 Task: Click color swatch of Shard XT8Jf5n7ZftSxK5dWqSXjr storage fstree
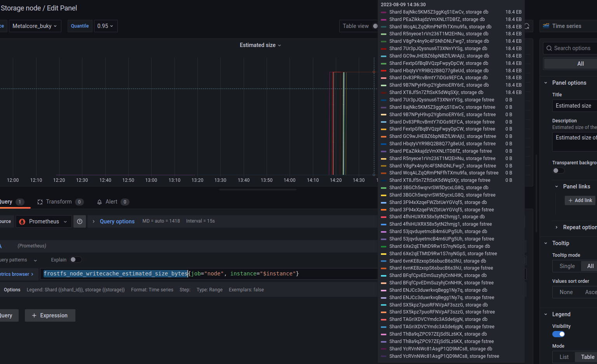coord(384,180)
